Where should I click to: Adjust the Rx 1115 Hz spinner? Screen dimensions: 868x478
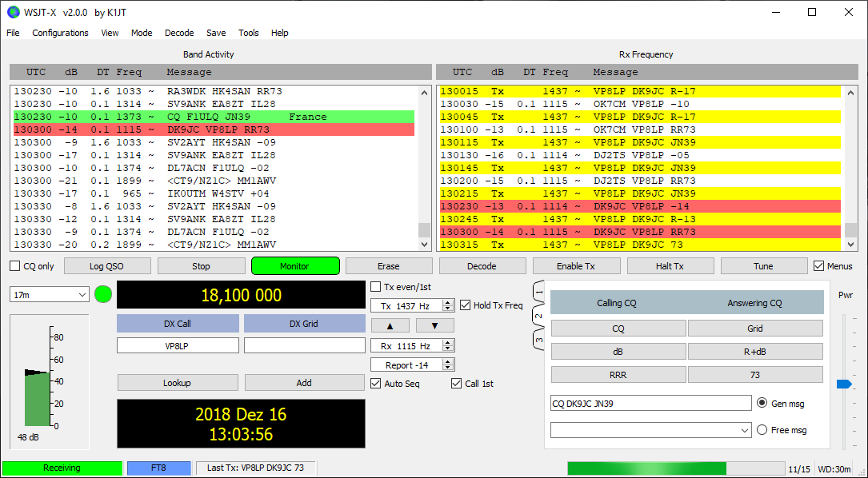pyautogui.click(x=413, y=346)
